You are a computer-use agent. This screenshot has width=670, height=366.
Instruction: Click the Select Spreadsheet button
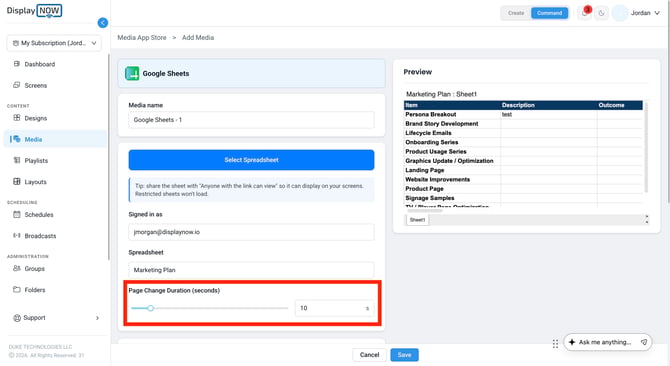251,160
